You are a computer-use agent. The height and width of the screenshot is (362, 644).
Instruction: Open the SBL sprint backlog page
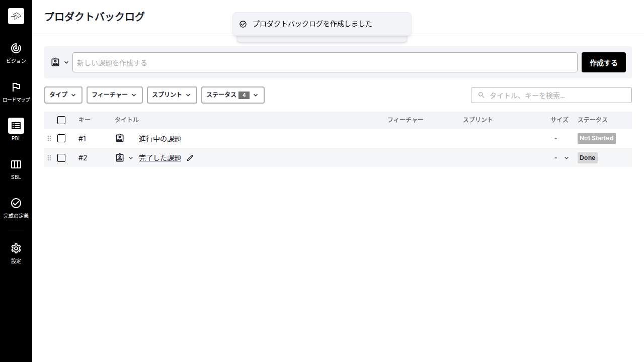coord(16,169)
